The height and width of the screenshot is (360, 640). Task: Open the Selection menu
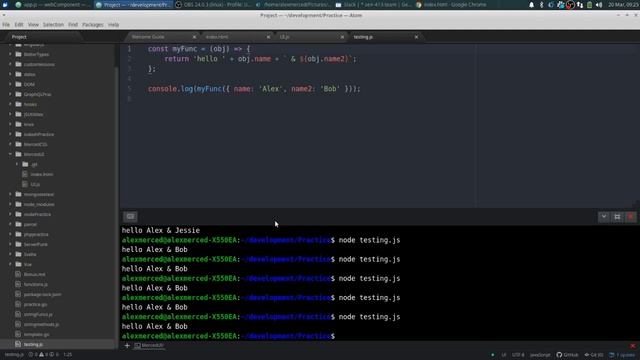pos(53,25)
